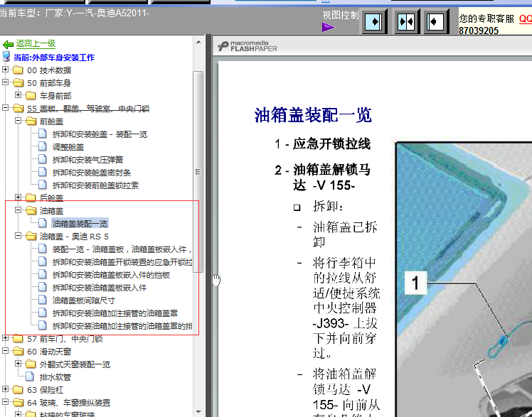Click the 油箱盖装配一览 document title

click(x=313, y=115)
